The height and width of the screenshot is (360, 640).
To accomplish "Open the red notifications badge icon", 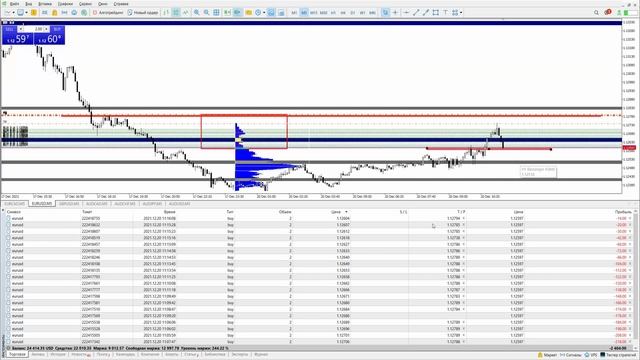I will click(608, 12).
